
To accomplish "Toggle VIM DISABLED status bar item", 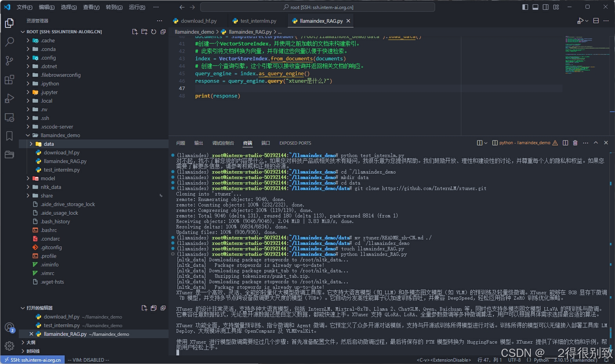I will 89,360.
